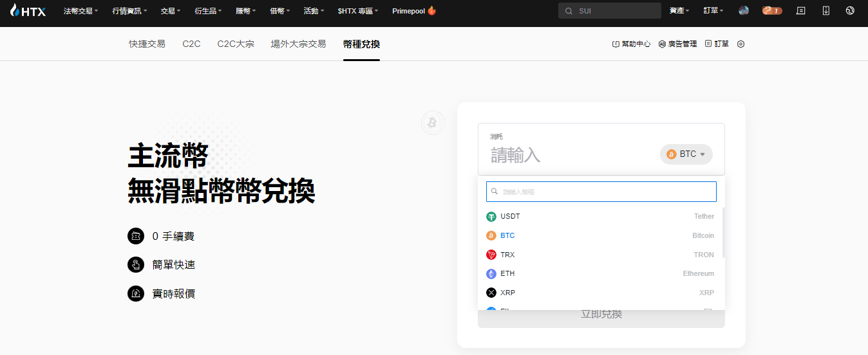Switch to the C2C tab
The height and width of the screenshot is (355, 868).
(x=191, y=44)
